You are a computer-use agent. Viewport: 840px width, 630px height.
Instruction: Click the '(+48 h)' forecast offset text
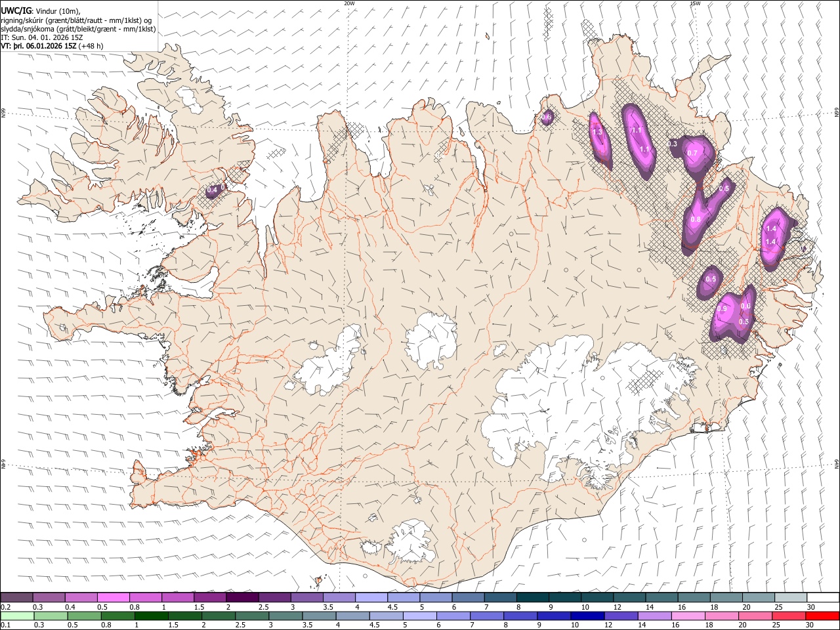(x=91, y=46)
